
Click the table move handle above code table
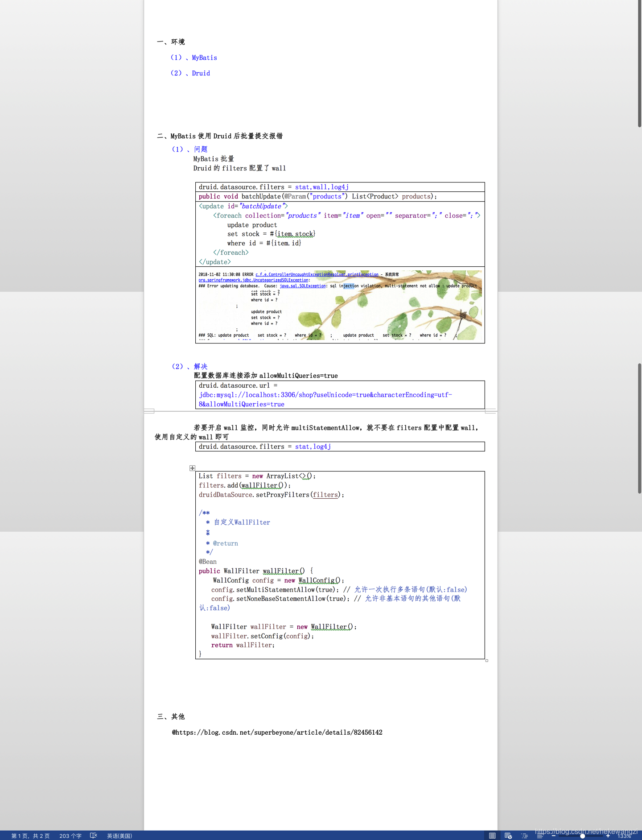pos(192,468)
